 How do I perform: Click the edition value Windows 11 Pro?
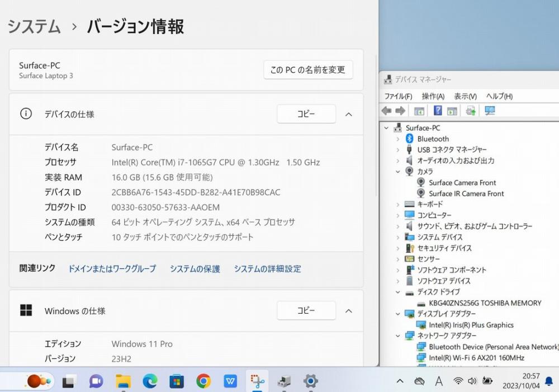pyautogui.click(x=142, y=344)
